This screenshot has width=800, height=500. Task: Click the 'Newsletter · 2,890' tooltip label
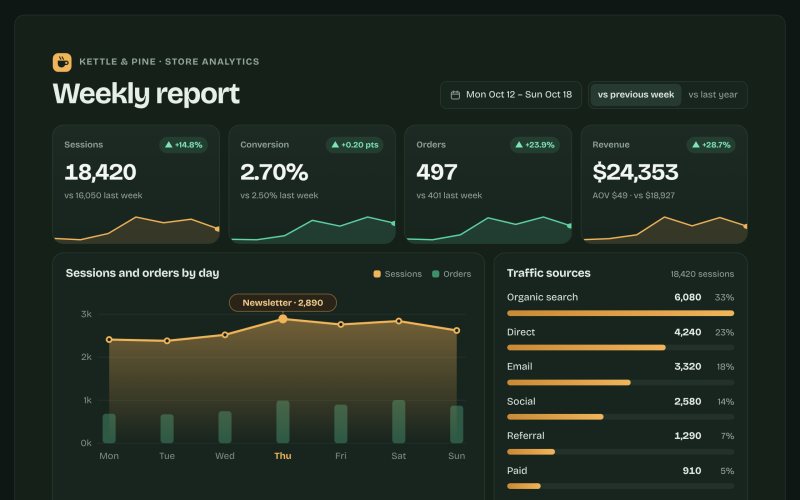(x=283, y=303)
